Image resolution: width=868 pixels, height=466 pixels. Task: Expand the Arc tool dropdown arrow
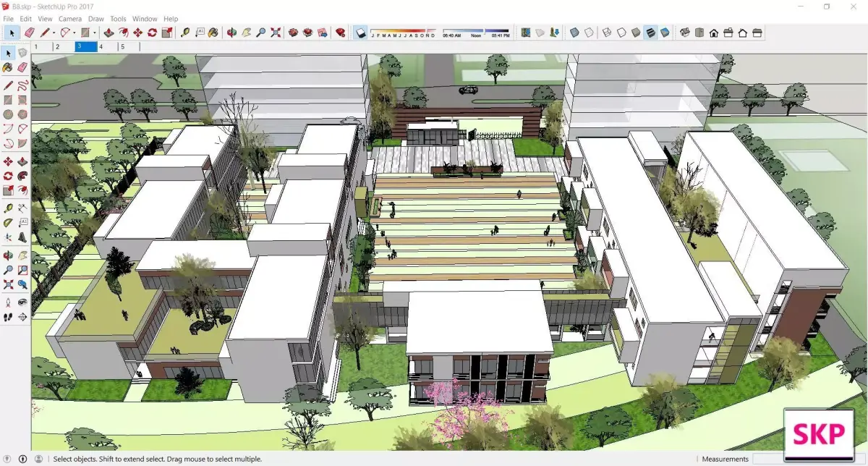75,33
